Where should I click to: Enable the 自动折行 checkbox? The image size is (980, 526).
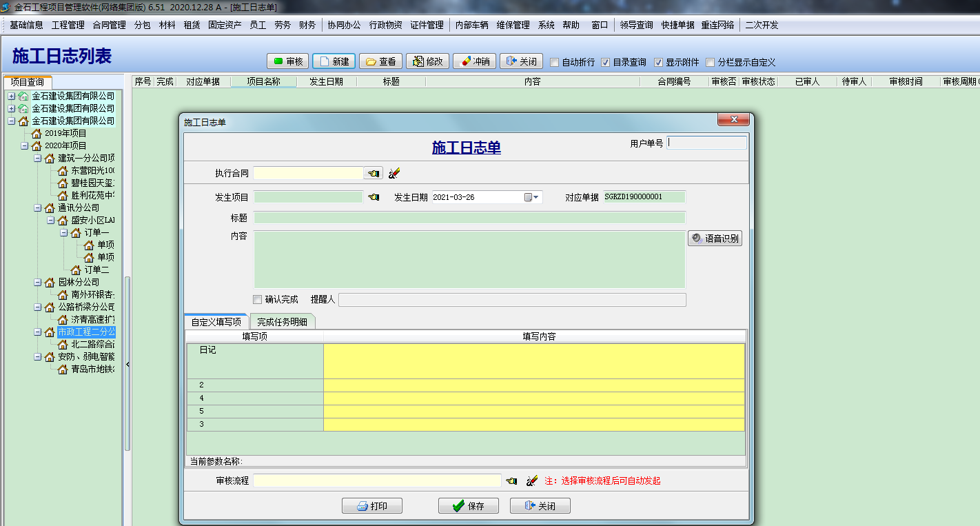click(x=555, y=62)
